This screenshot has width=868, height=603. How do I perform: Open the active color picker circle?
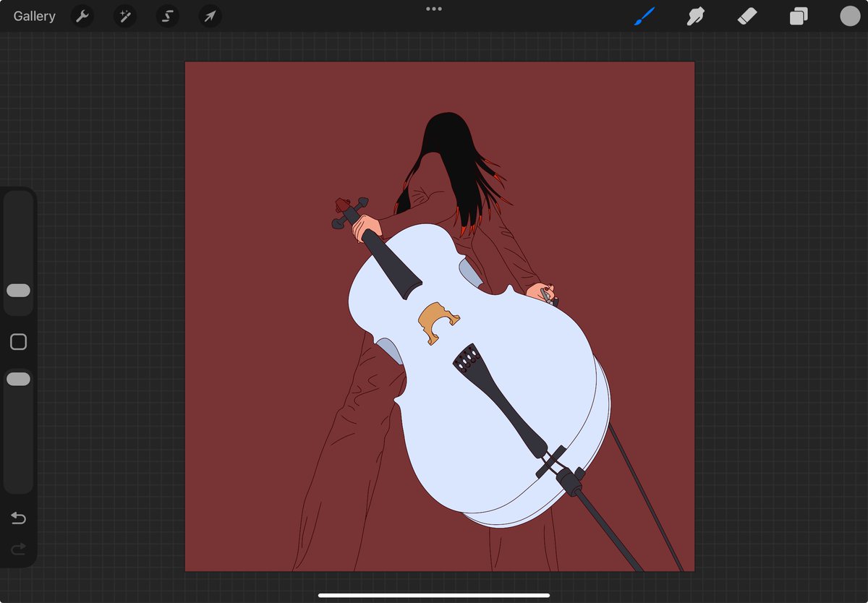pyautogui.click(x=850, y=16)
